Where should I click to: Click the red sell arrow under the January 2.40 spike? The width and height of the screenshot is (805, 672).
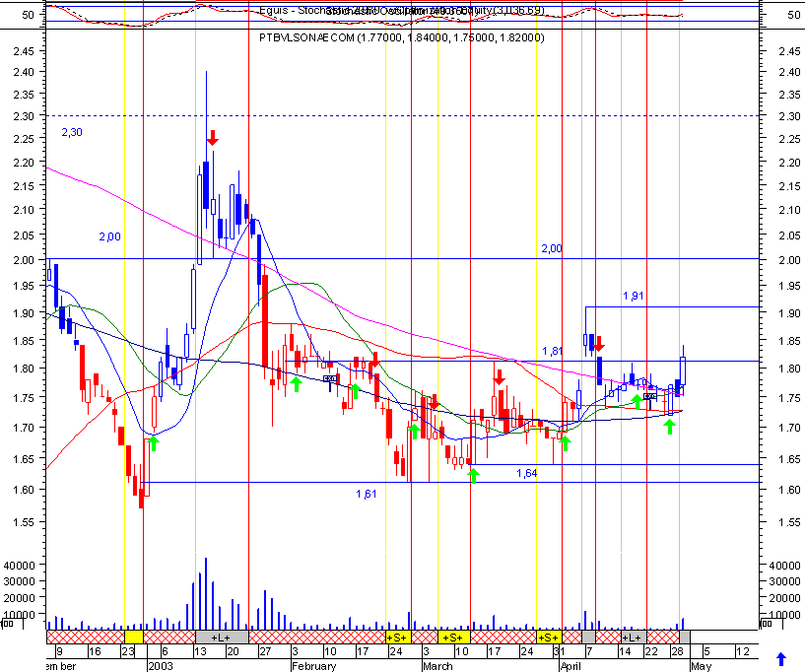click(x=213, y=138)
